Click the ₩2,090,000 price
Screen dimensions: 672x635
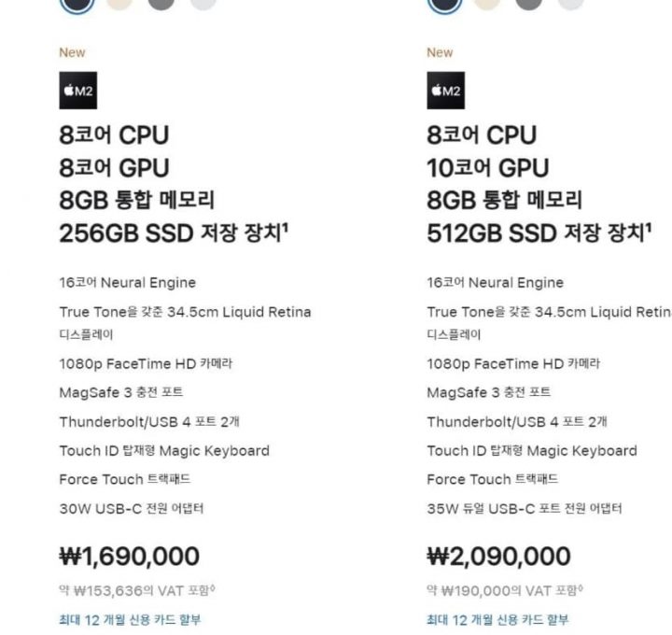[x=498, y=557]
